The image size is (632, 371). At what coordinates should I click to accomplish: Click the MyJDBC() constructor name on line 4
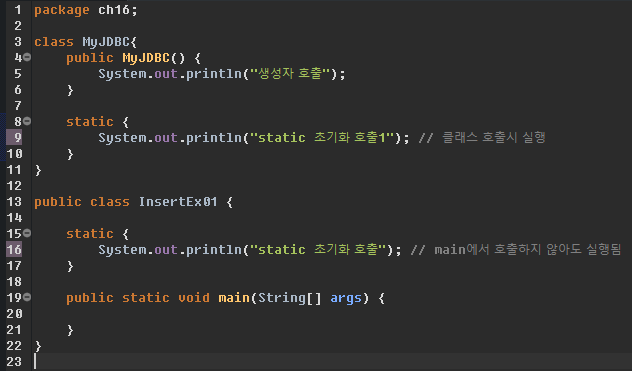click(146, 58)
